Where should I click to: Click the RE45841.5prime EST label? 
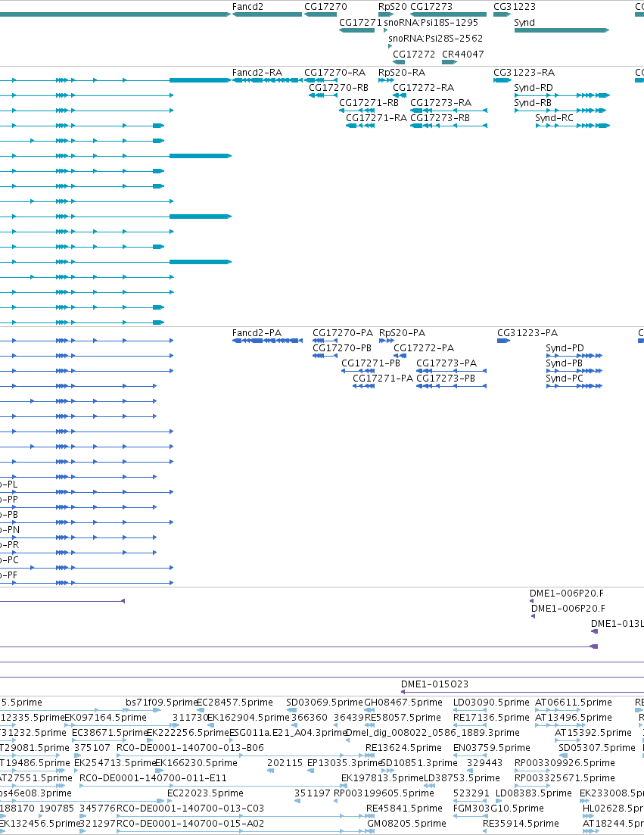tap(405, 809)
